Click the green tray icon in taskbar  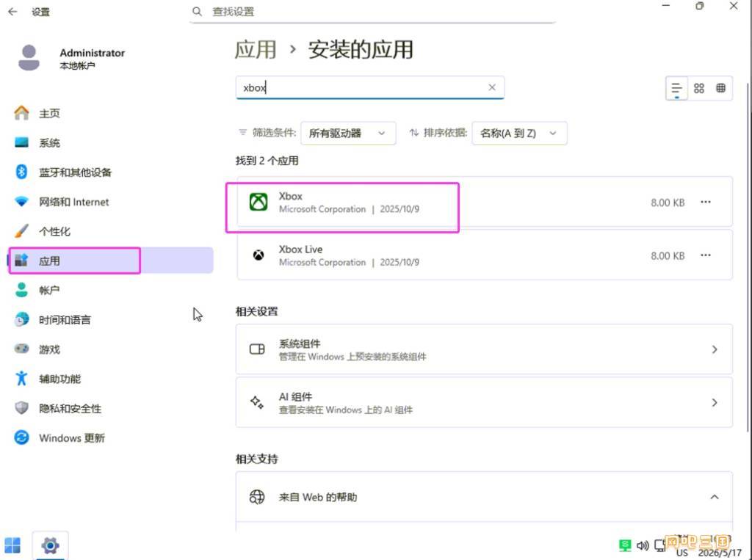(x=624, y=545)
